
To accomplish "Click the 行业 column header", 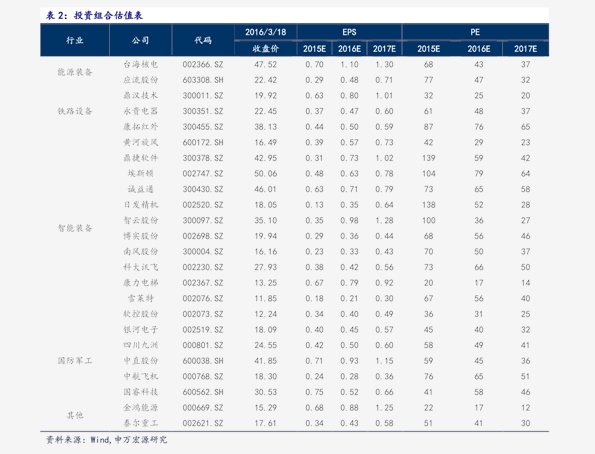I will pyautogui.click(x=75, y=40).
